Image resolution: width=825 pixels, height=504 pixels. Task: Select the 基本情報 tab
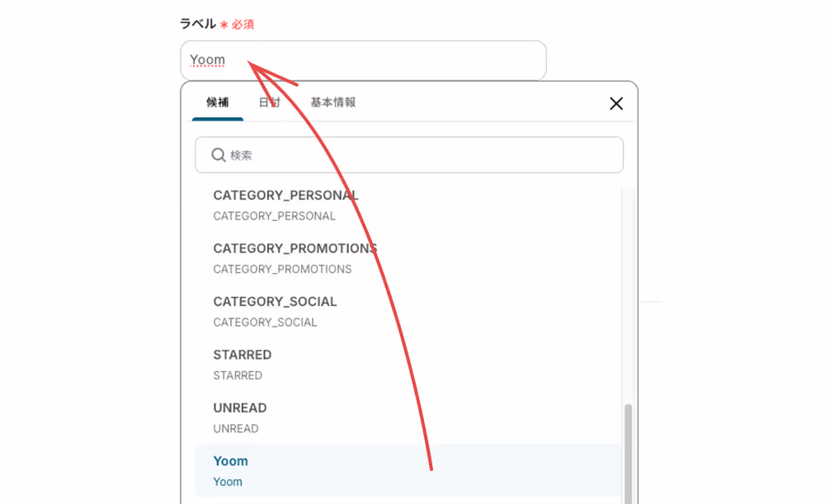(333, 102)
